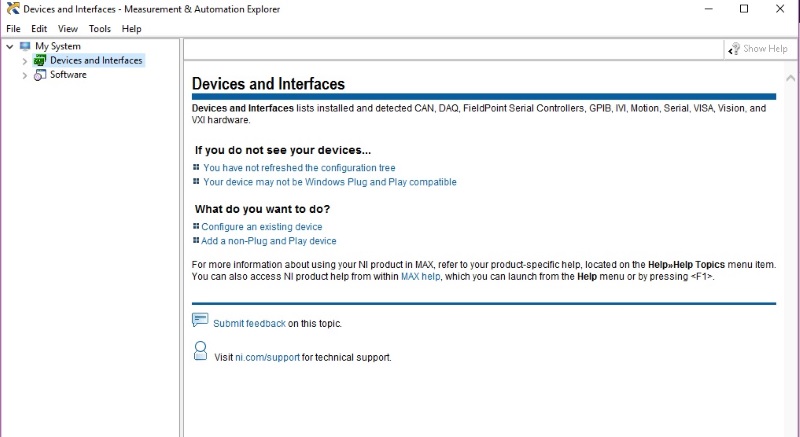
Task: Click scroll up arrow in help pane
Action: [792, 79]
